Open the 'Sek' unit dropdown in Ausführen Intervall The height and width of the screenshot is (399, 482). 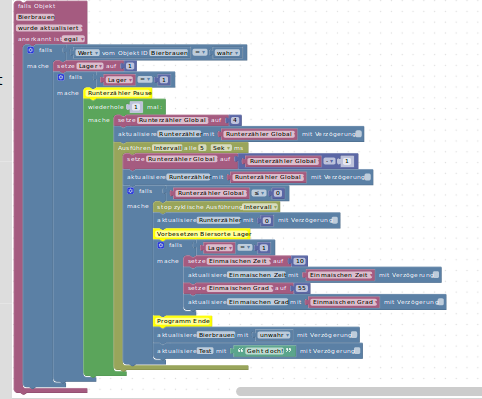(221, 148)
